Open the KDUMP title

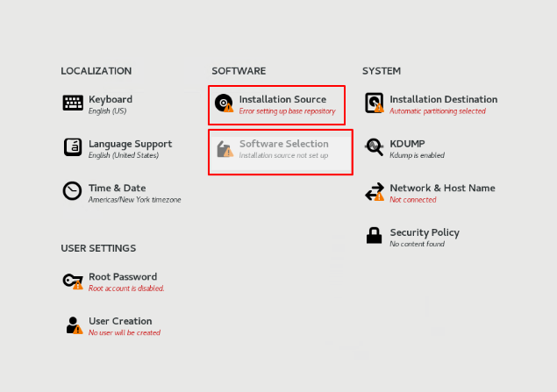(408, 144)
